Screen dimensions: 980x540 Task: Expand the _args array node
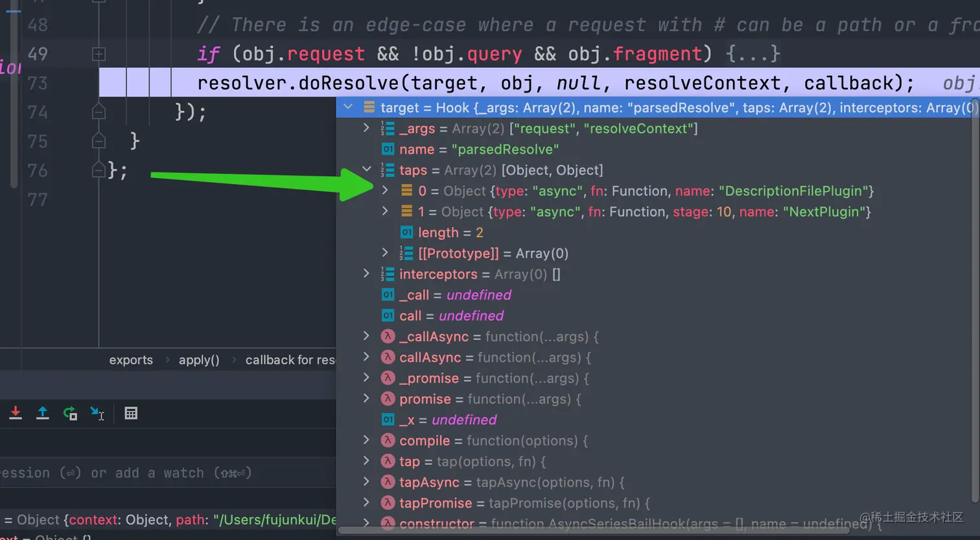[x=367, y=128]
